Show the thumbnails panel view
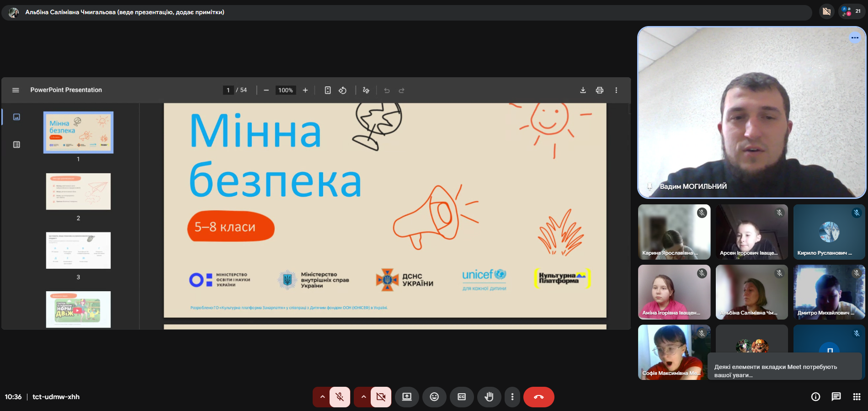The width and height of the screenshot is (868, 411). (16, 117)
